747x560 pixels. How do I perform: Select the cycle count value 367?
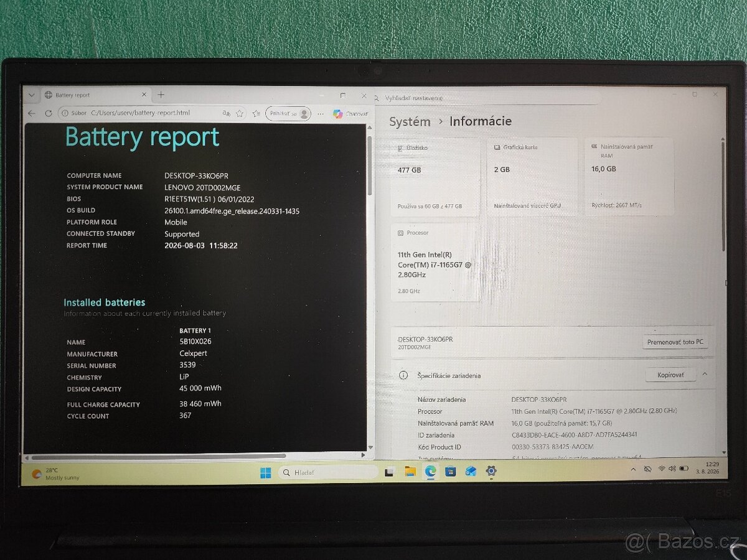[186, 416]
